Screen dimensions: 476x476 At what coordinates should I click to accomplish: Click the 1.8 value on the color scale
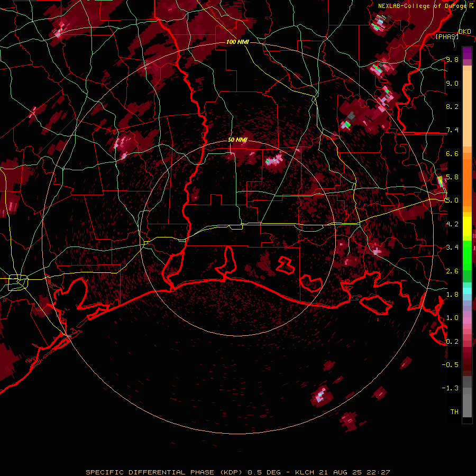[452, 295]
